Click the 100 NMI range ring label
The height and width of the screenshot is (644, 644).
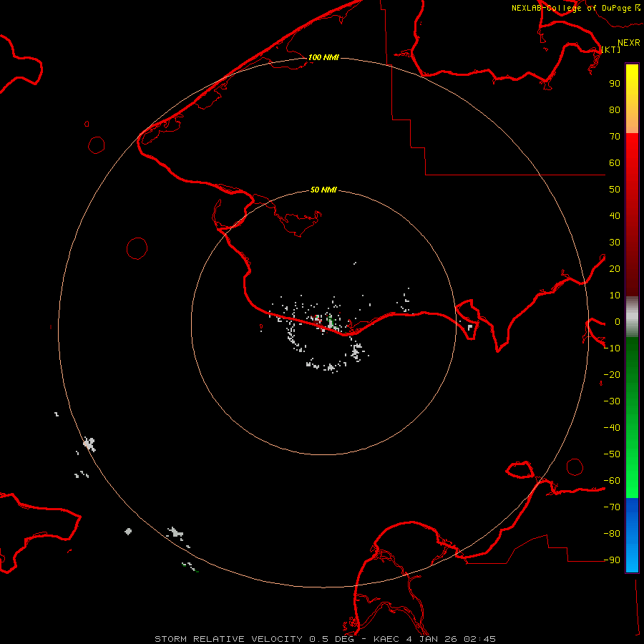323,57
